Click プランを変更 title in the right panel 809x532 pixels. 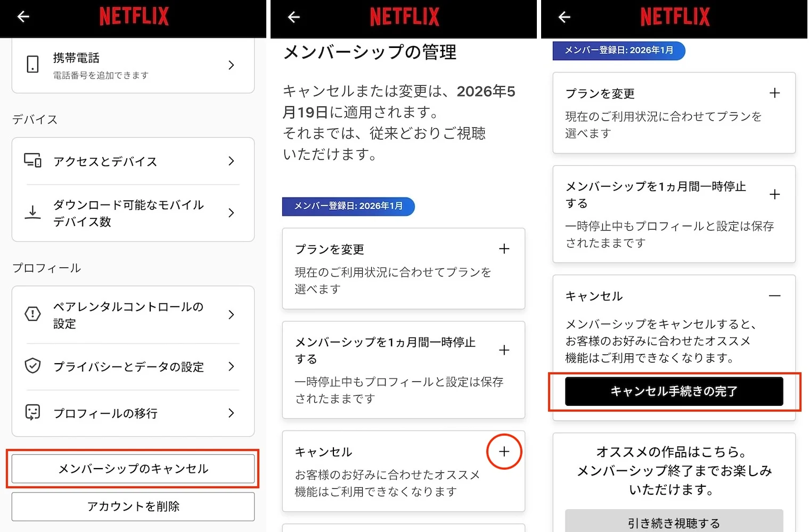[x=600, y=94]
